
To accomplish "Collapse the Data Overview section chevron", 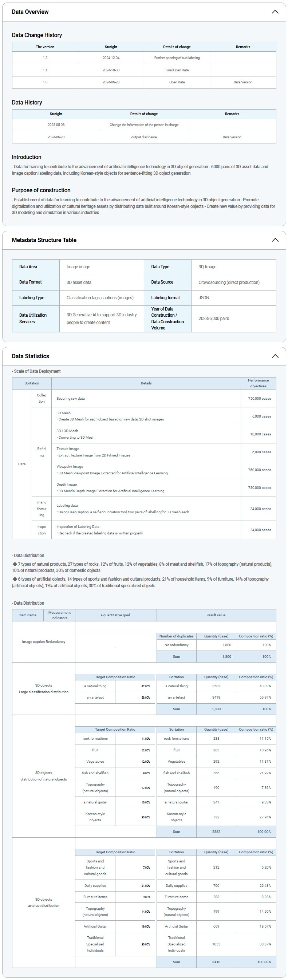I will coord(275,12).
